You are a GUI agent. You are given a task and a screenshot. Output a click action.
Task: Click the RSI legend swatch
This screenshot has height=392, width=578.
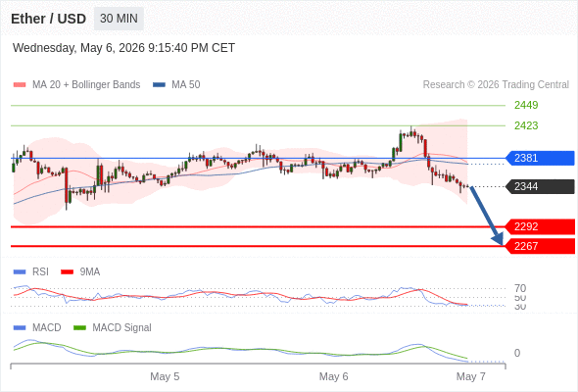pyautogui.click(x=20, y=272)
